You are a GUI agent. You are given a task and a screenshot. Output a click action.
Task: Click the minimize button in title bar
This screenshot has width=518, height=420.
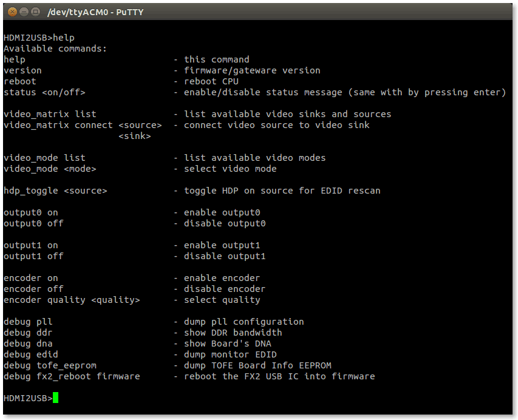(x=24, y=12)
